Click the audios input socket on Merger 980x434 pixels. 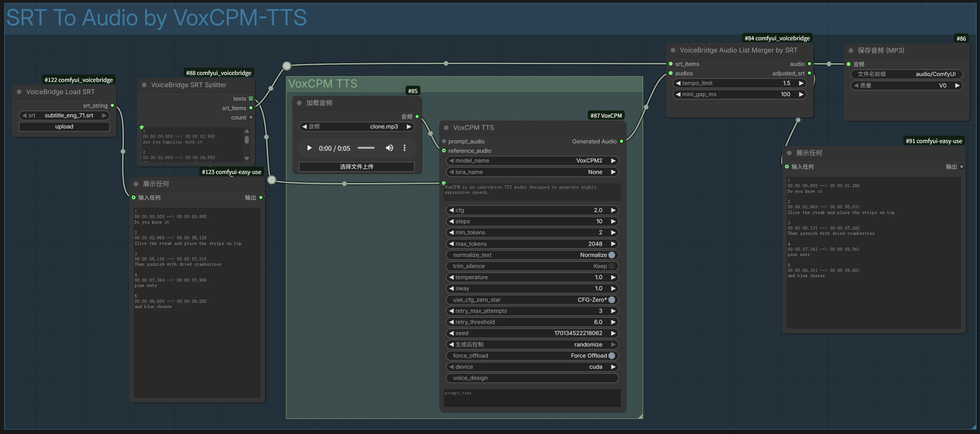671,73
